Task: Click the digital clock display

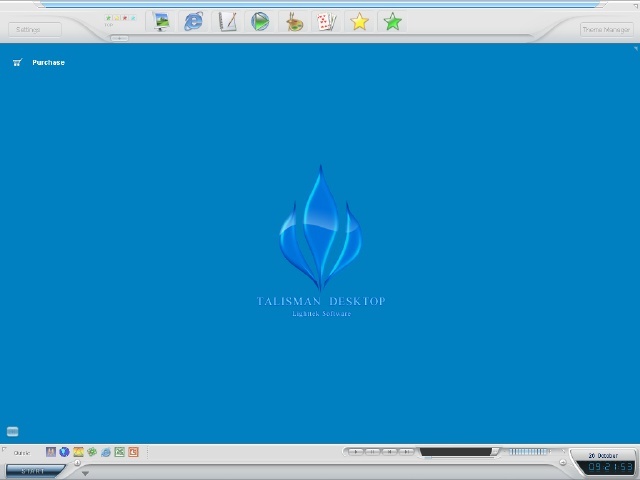Action: (611, 467)
